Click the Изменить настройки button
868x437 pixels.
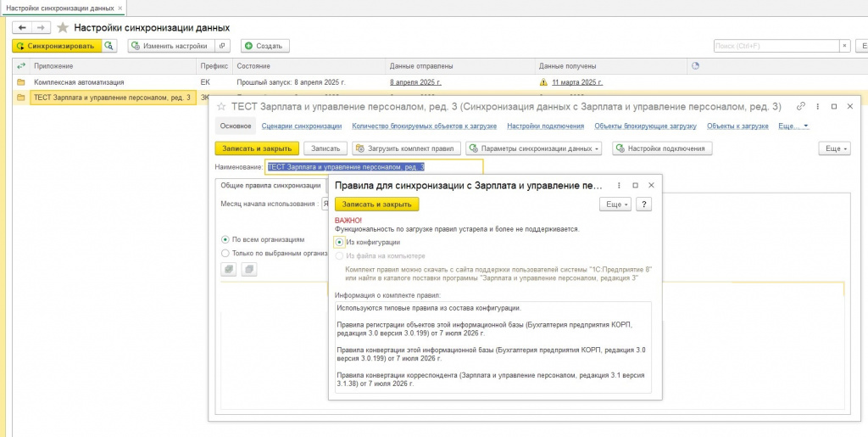[x=170, y=46]
